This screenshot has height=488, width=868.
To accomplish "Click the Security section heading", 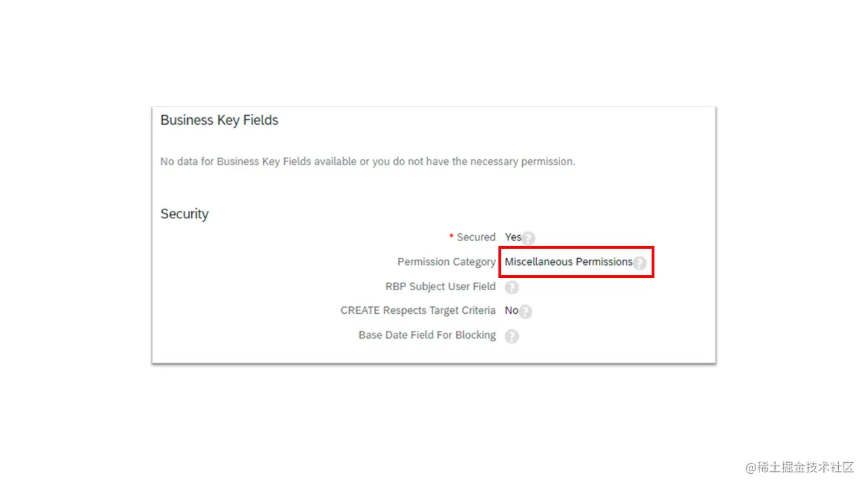I will [184, 214].
